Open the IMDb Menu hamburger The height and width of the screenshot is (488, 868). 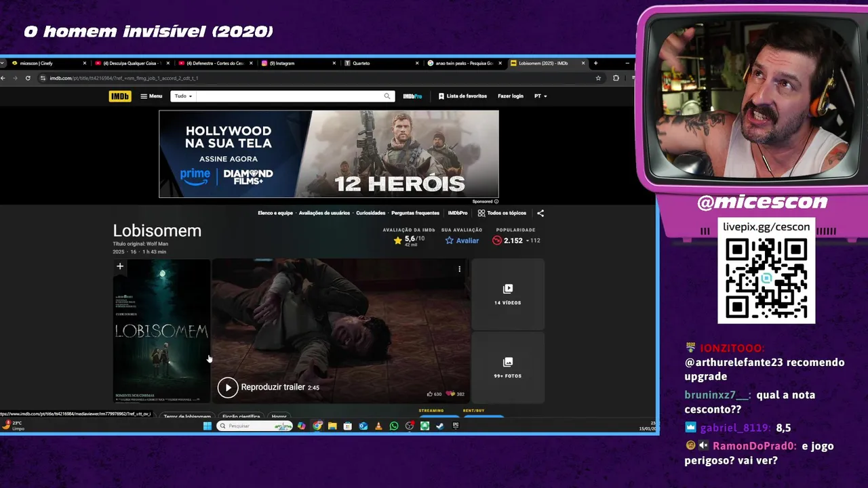[x=151, y=96]
